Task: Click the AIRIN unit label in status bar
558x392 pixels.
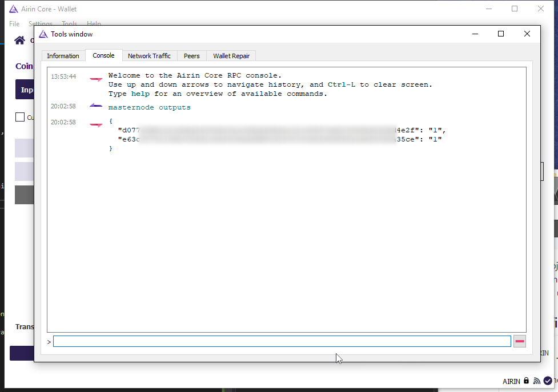Action: click(511, 381)
